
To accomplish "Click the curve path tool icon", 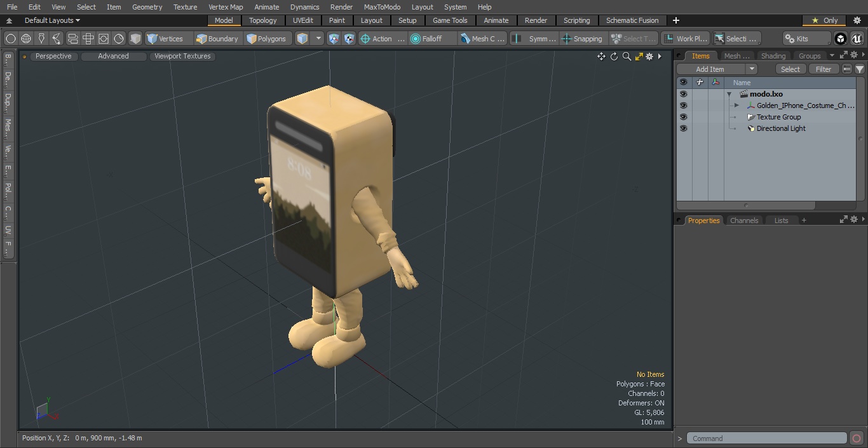I will point(57,39).
